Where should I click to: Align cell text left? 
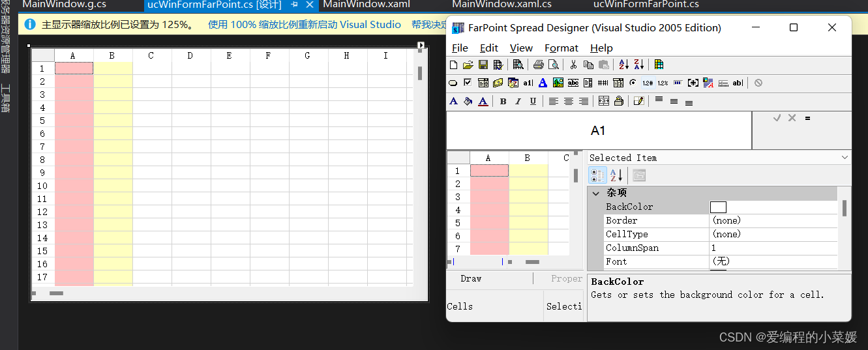(x=553, y=101)
